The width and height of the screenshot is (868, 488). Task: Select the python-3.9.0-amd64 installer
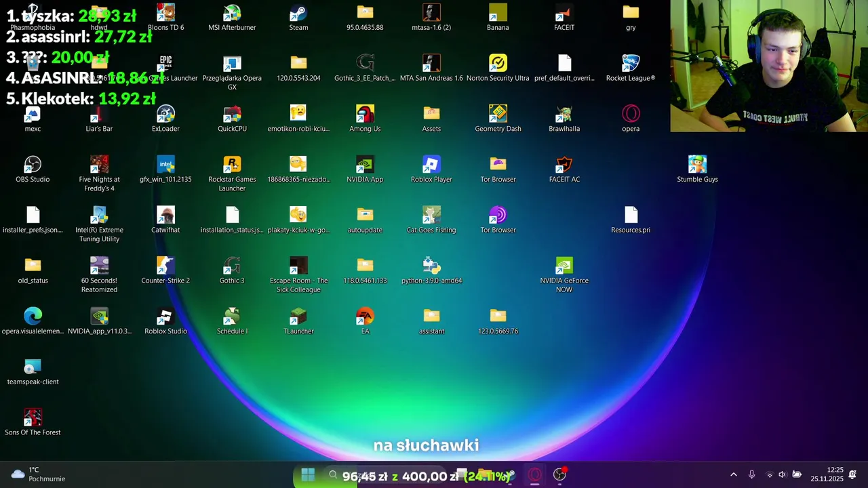431,270
